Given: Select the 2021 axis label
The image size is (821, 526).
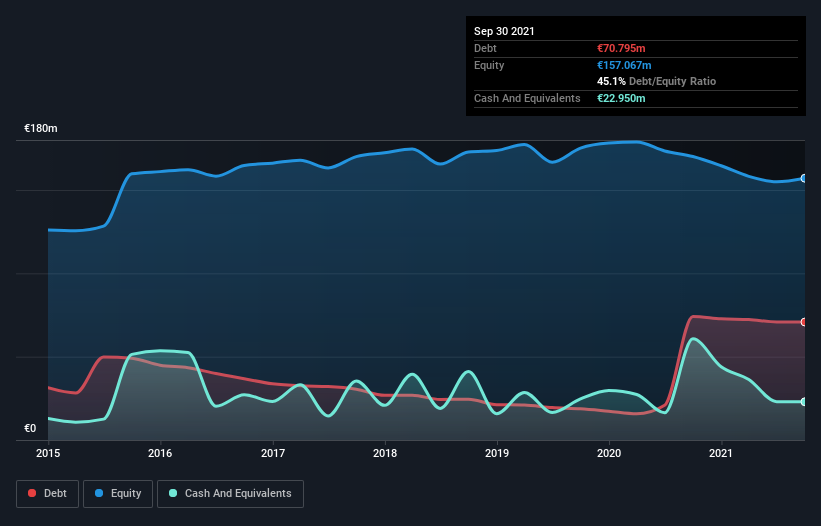Looking at the screenshot, I should point(721,453).
